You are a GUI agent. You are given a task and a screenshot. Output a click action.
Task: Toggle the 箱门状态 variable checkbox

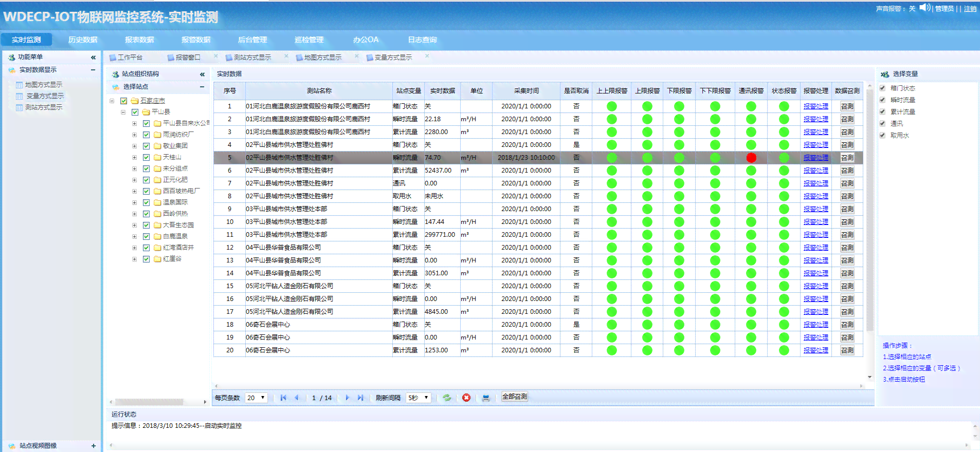coord(882,88)
